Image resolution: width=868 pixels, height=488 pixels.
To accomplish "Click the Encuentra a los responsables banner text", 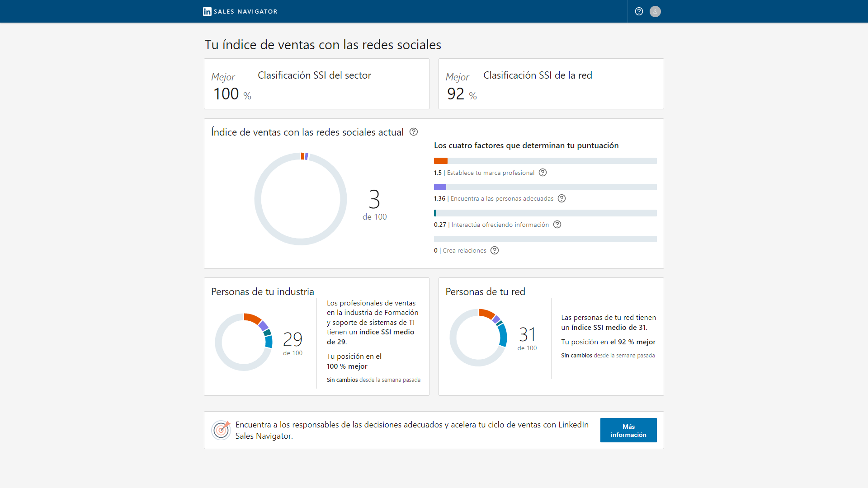I will click(x=412, y=430).
